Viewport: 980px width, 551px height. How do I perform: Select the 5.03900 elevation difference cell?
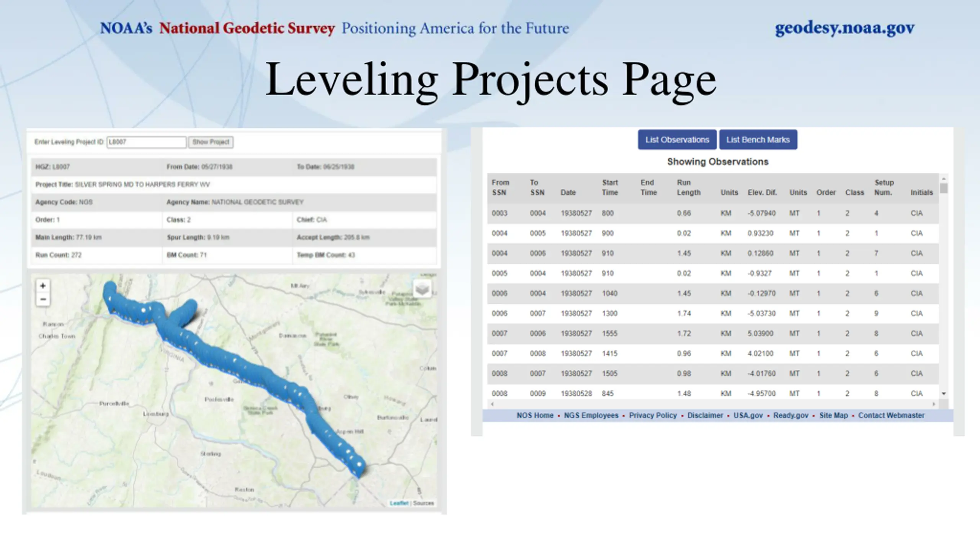tap(760, 334)
